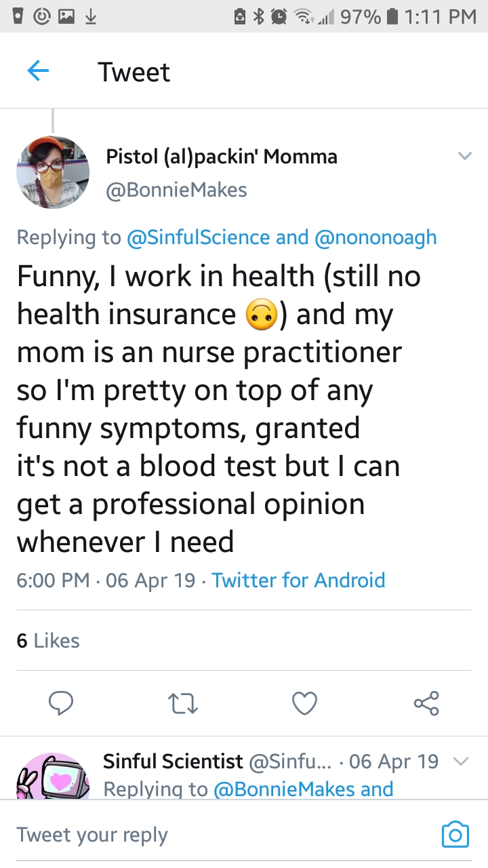Tap the Bluetooth status icon
Screen dimensions: 488x868
point(258,17)
